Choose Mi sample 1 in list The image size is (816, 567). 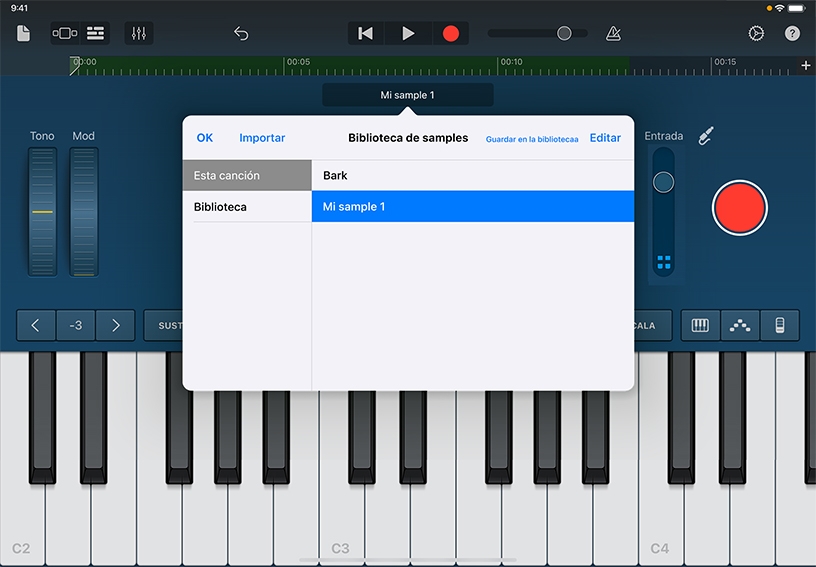click(x=473, y=207)
